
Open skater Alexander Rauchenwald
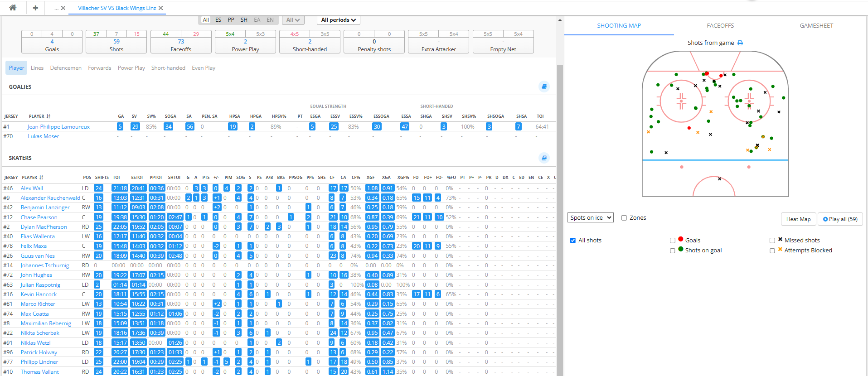50,198
